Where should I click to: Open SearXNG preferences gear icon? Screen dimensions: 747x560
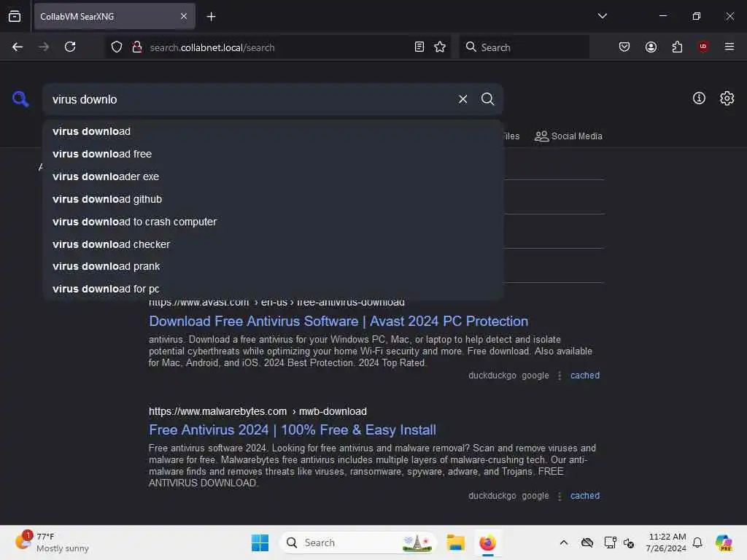coord(727,98)
